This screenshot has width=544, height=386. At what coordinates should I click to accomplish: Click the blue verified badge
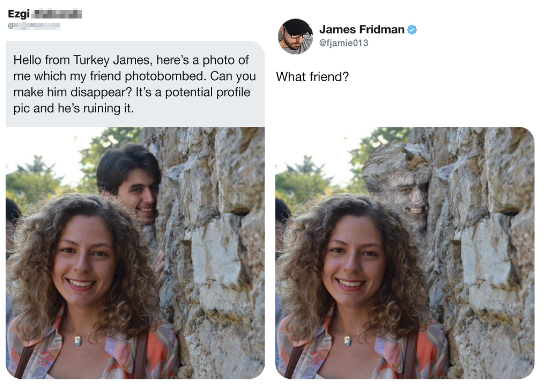[412, 30]
